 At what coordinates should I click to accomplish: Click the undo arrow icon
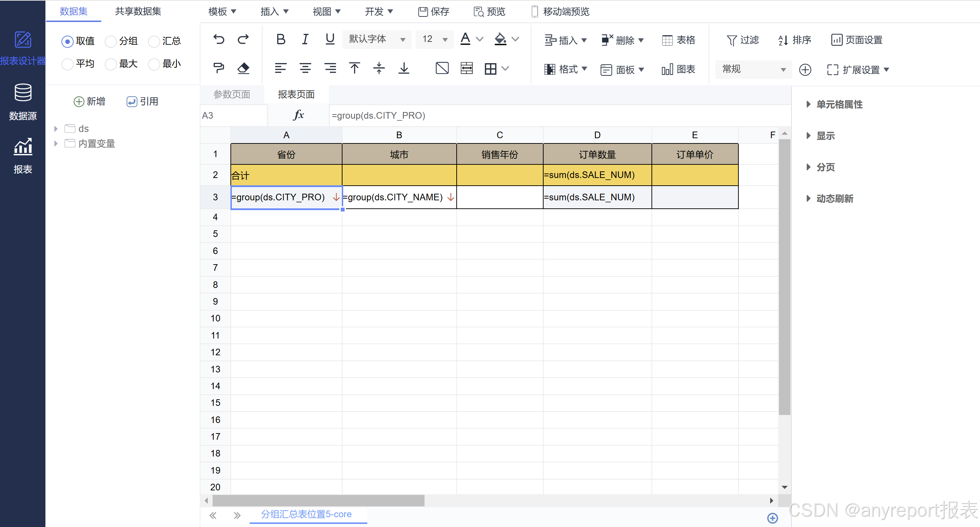(219, 39)
